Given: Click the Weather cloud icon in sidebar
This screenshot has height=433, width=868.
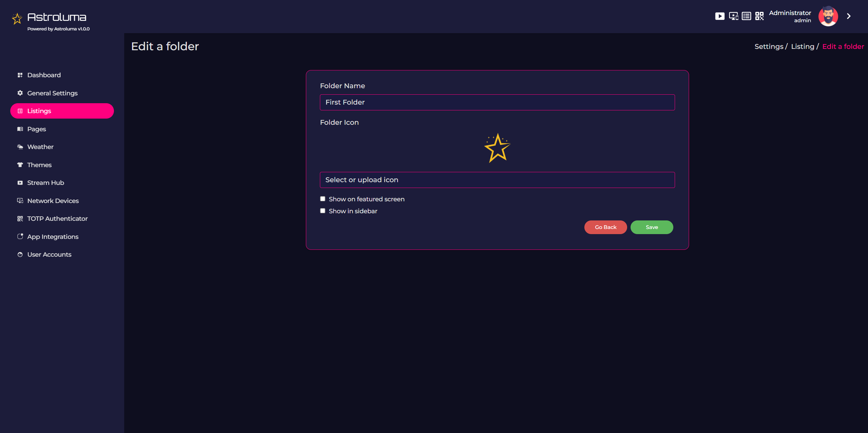Looking at the screenshot, I should 20,147.
